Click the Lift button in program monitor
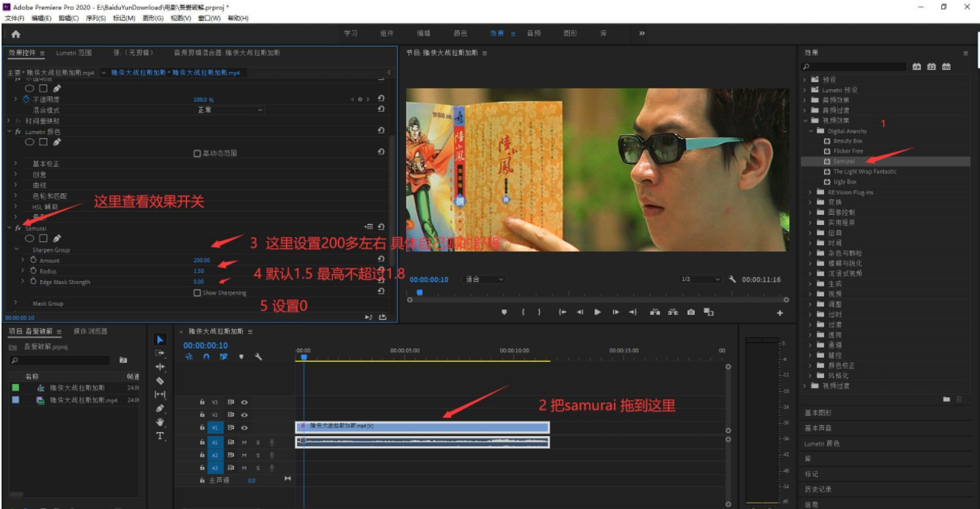 coord(654,312)
